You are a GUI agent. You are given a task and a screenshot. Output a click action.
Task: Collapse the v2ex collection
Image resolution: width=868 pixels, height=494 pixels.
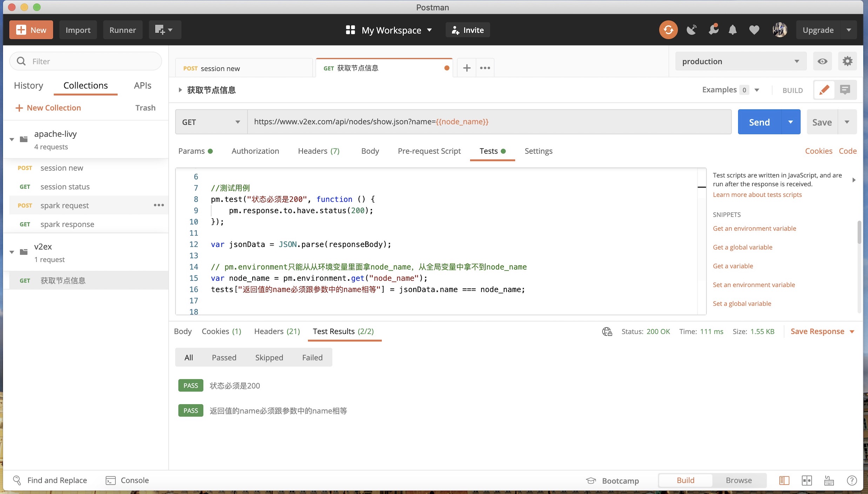click(12, 252)
